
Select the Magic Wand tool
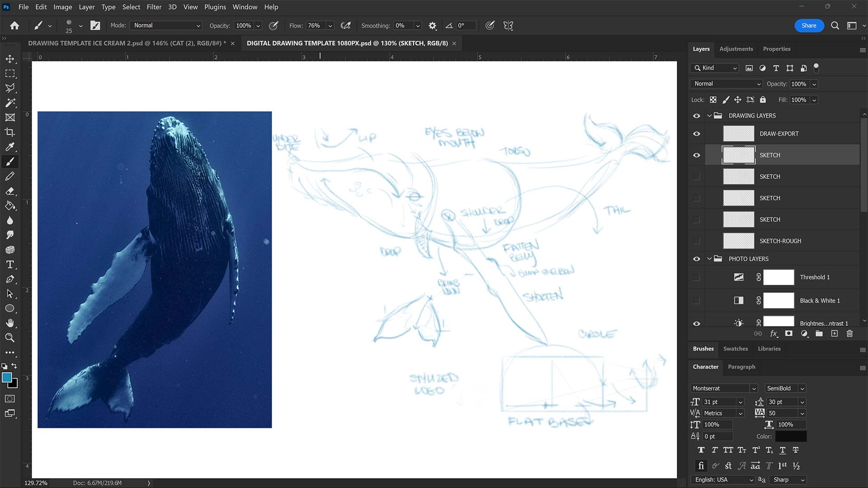[10, 103]
